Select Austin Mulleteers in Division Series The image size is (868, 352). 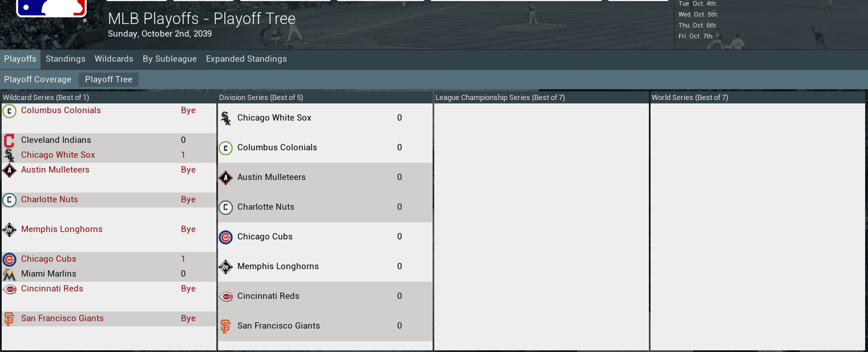pyautogui.click(x=272, y=177)
